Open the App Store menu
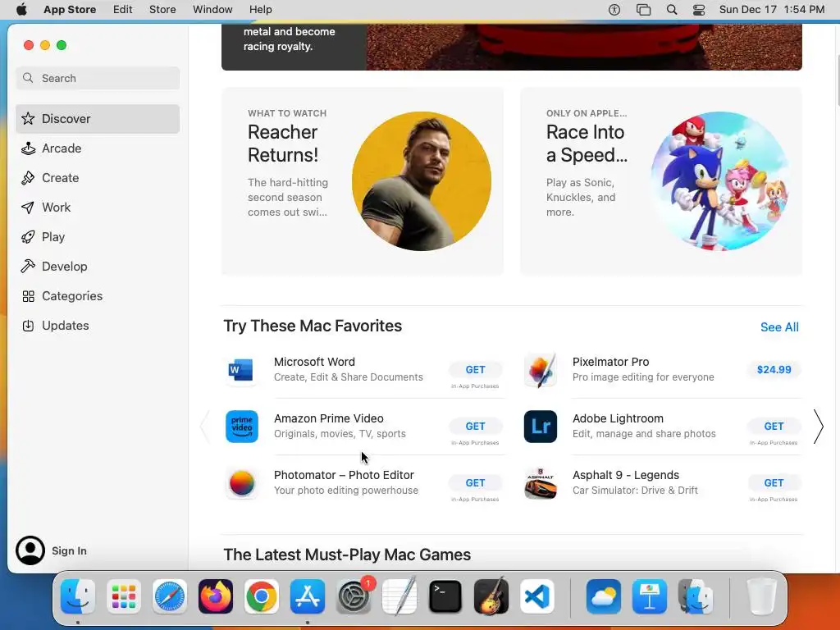This screenshot has height=630, width=840. (x=70, y=10)
